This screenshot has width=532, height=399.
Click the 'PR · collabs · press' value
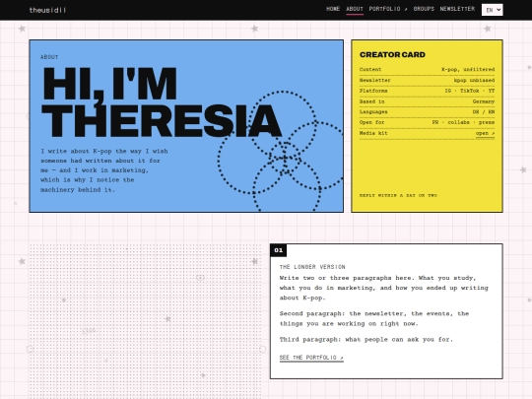coord(463,122)
